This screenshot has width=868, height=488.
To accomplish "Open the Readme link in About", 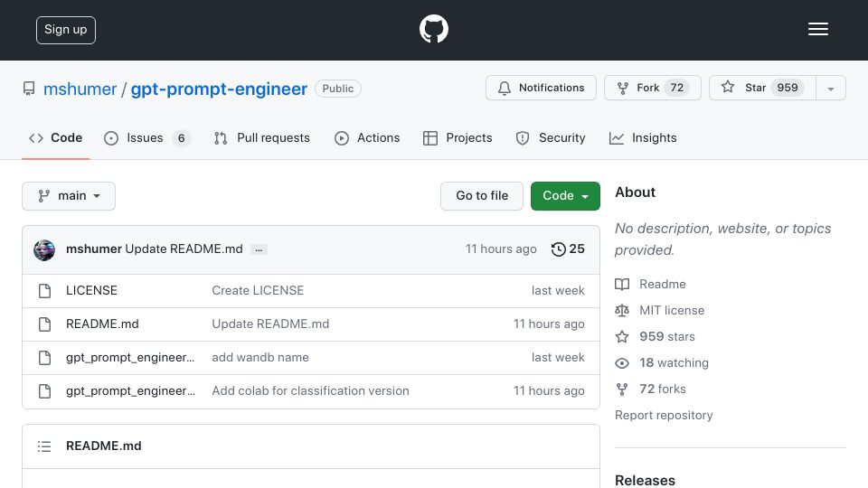I will click(663, 285).
